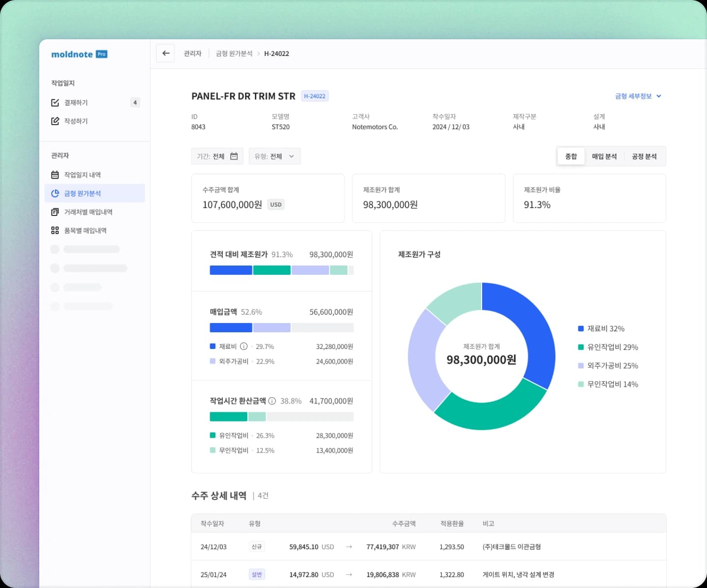Click the arrow in the 25/01/24 row
This screenshot has width=707, height=588.
point(349,575)
